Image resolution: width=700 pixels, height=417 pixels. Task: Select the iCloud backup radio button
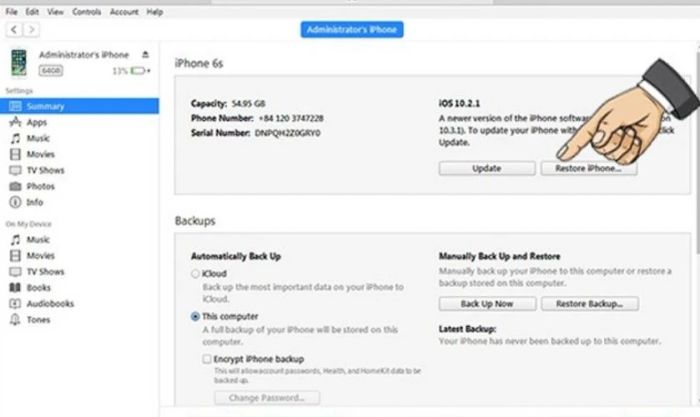[x=195, y=274]
